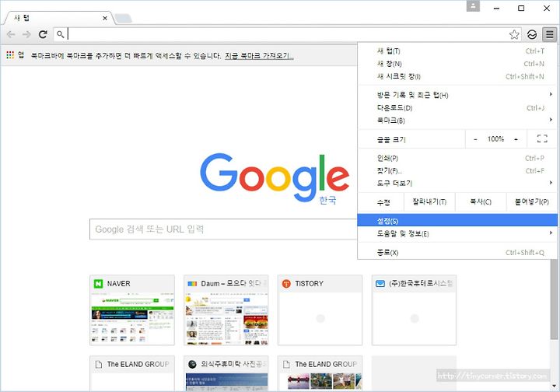The image size is (560, 392).
Task: Close the 새 탭 tab
Action: click(x=105, y=18)
